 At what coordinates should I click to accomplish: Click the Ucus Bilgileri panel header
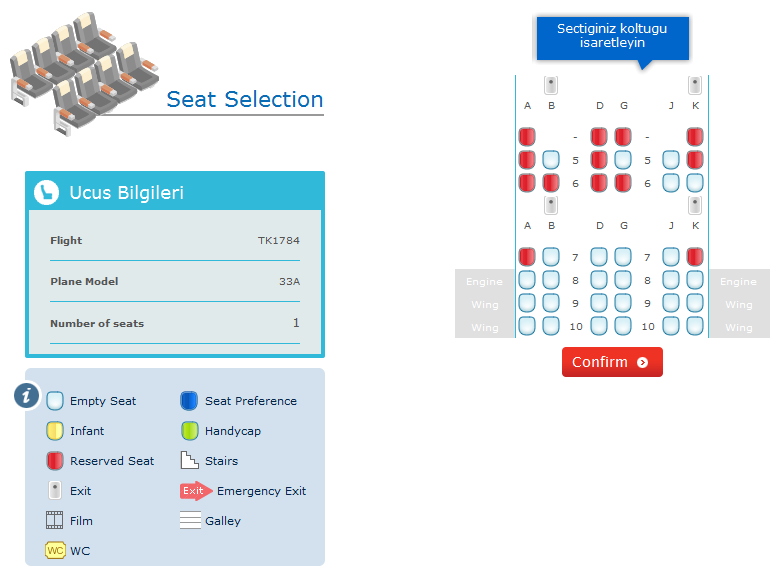point(175,192)
